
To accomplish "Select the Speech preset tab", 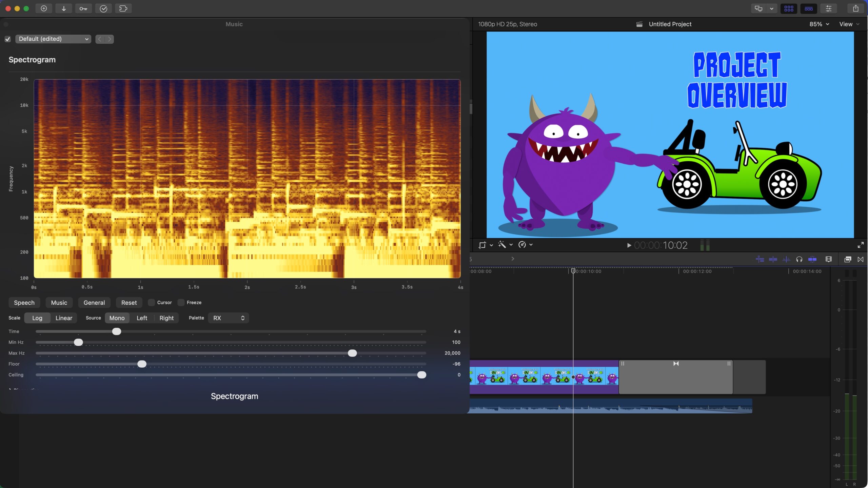I will [x=24, y=302].
